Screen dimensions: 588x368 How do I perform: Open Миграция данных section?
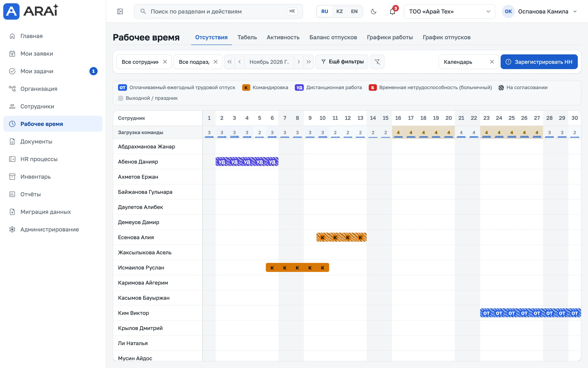53,212
